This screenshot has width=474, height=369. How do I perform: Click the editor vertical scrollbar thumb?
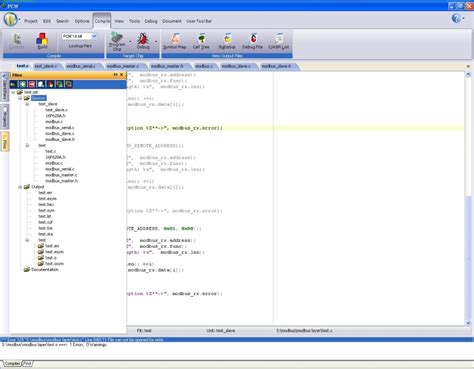(x=469, y=257)
